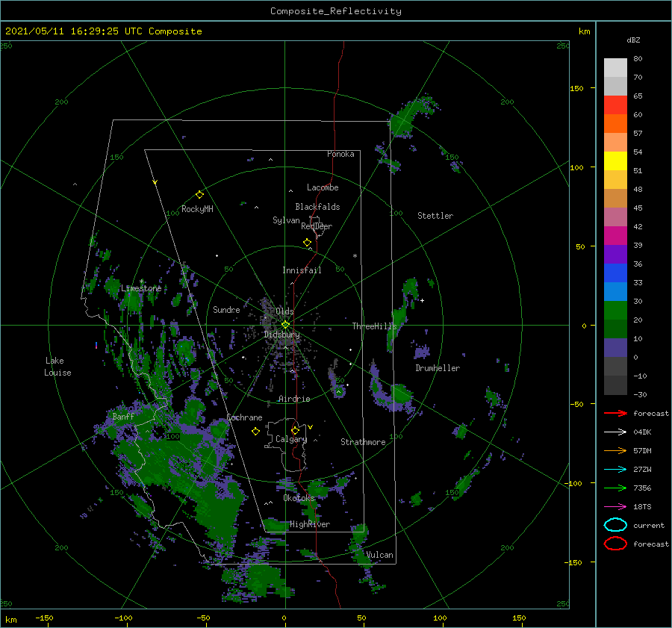Click the Didsbury label
Viewport: 672px width, 628px height.
click(x=281, y=335)
